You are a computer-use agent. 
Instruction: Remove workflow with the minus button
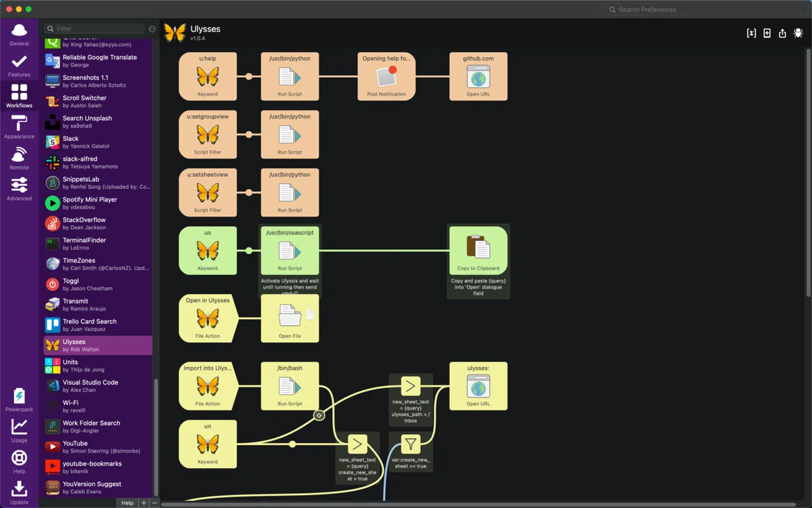pos(154,503)
